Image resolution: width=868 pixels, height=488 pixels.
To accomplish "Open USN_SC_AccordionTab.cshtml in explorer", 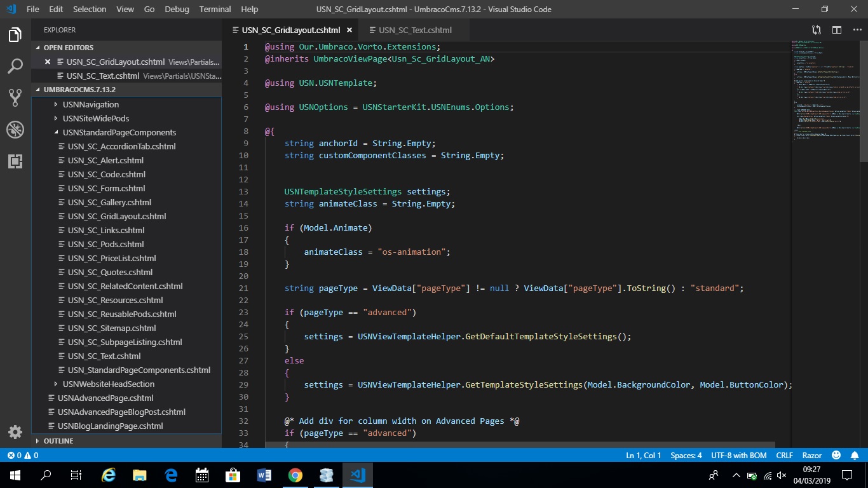I will [121, 146].
